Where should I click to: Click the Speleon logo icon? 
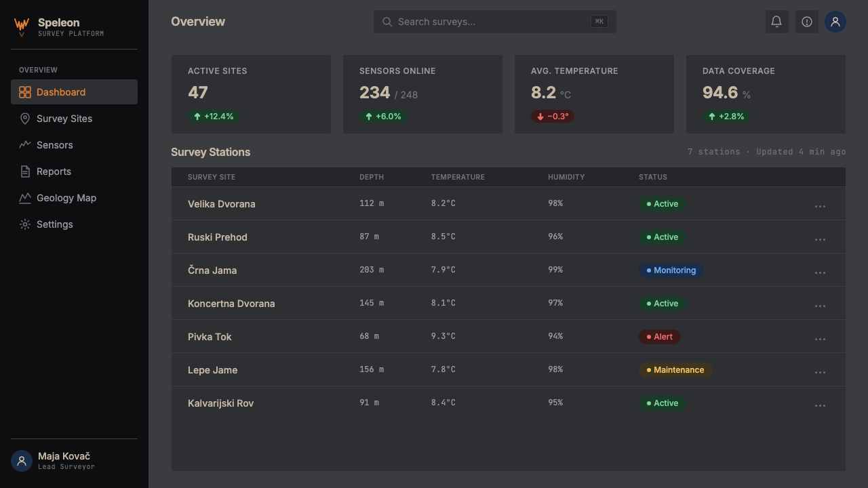(x=22, y=27)
